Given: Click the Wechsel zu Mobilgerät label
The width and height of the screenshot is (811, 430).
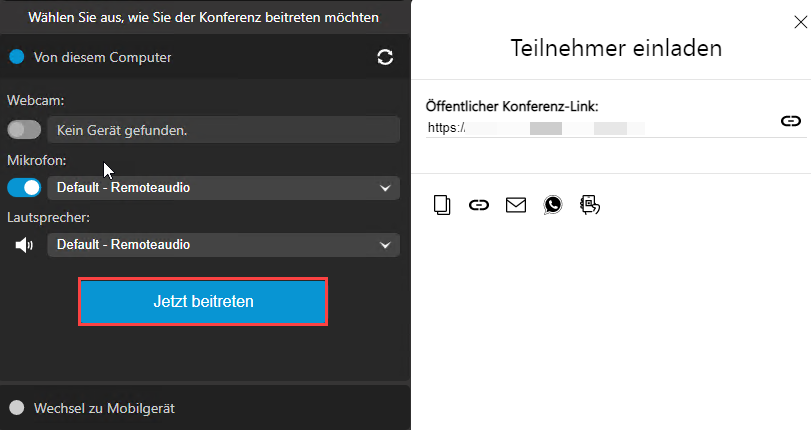Looking at the screenshot, I should click(104, 408).
